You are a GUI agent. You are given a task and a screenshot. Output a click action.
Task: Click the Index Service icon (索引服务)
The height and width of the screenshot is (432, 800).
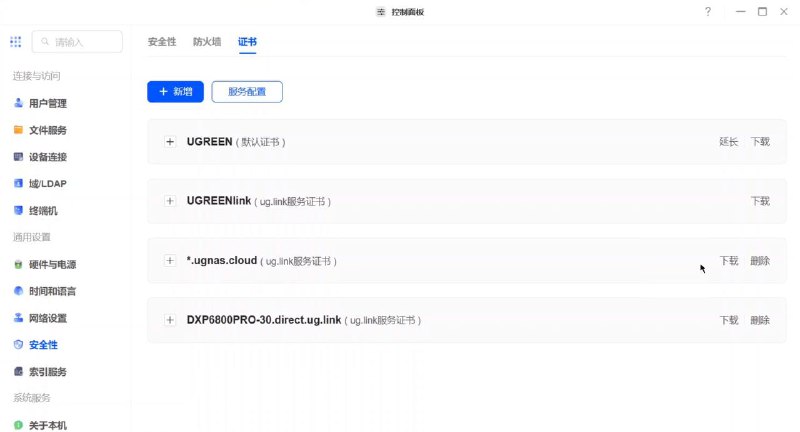pyautogui.click(x=18, y=371)
